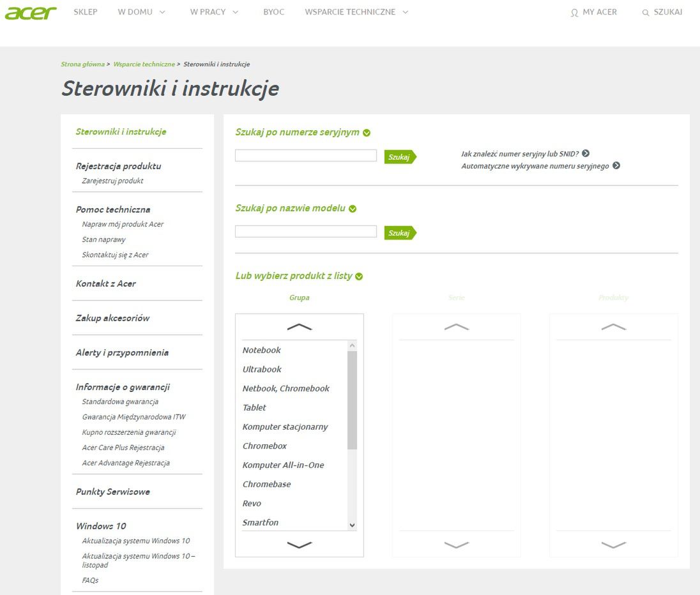Go to Wsparcie techniczne breadcrumb
The height and width of the screenshot is (595, 700).
pos(144,64)
